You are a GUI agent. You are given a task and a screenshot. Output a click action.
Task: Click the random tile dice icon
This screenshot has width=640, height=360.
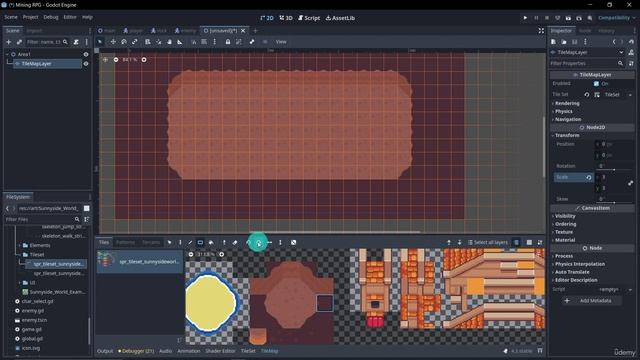point(293,242)
